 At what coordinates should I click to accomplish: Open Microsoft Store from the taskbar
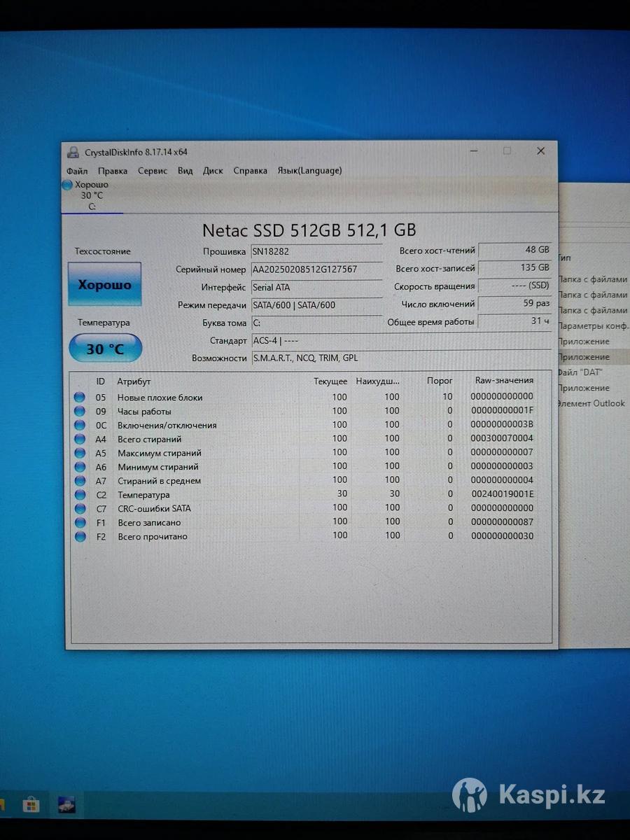31,804
